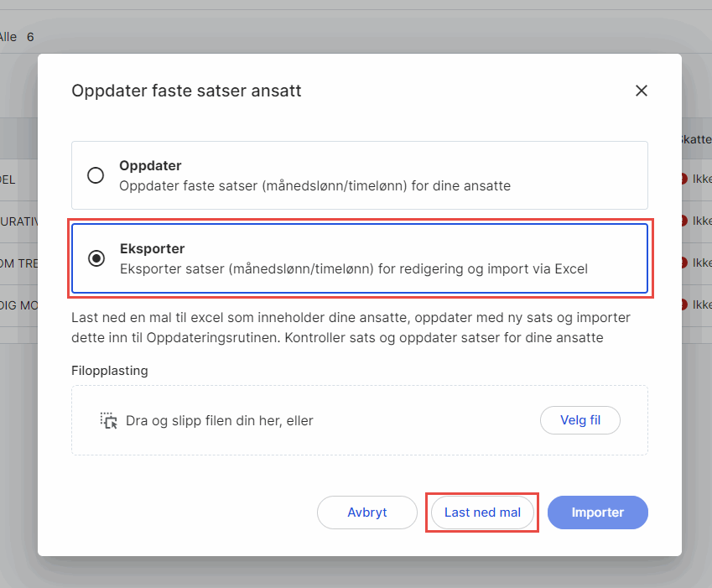
Task: Click the drag-and-drop file icon
Action: [110, 419]
